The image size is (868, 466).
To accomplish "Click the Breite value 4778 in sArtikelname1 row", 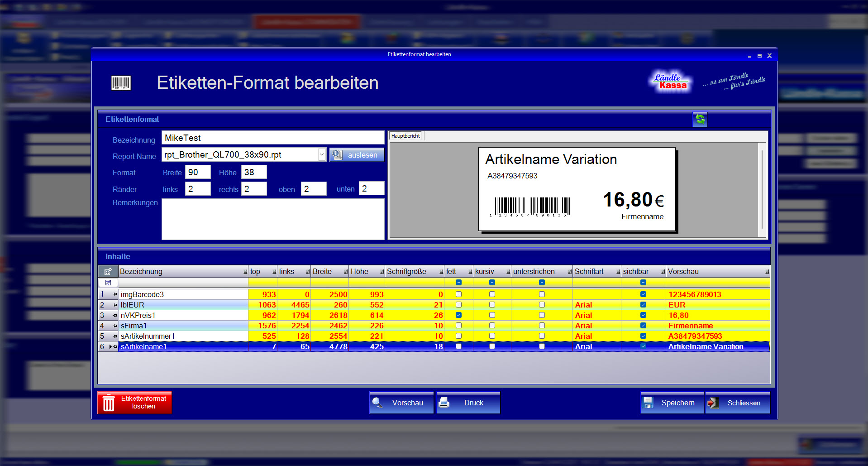I will pyautogui.click(x=330, y=346).
